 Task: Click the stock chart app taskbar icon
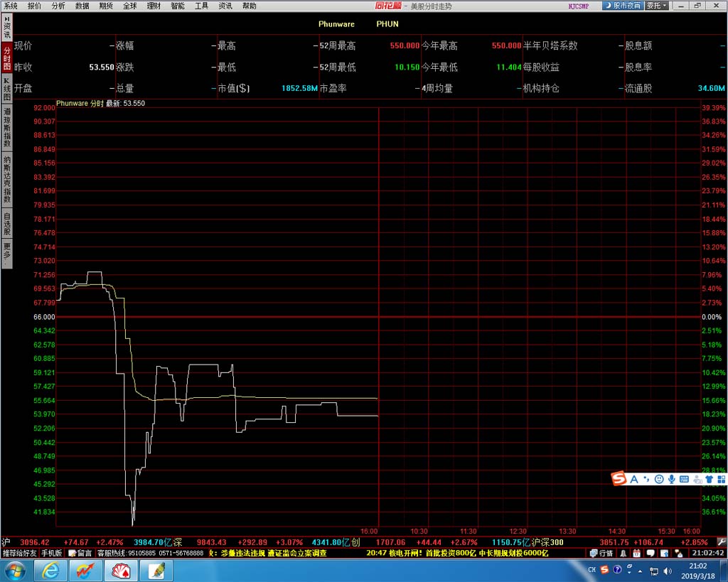coord(86,571)
